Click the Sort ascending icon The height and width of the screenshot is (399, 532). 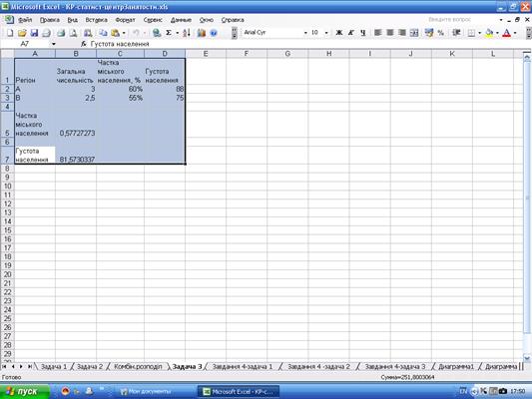pyautogui.click(x=187, y=33)
